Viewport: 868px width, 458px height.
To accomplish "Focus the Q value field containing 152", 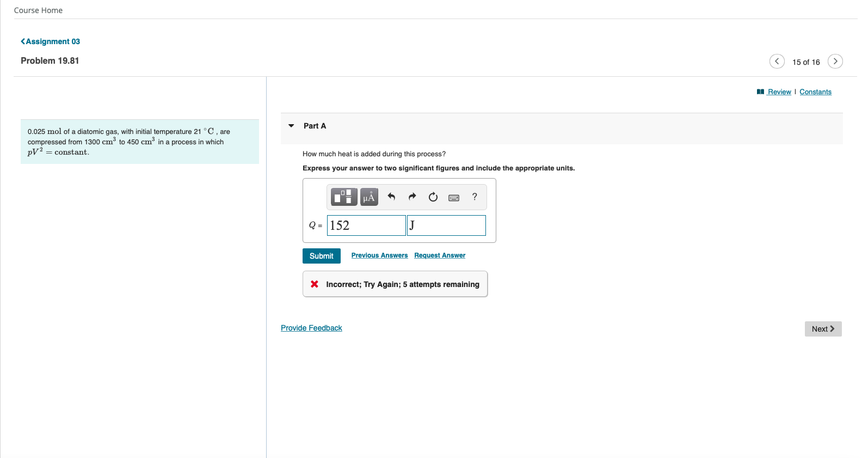I will 366,225.
